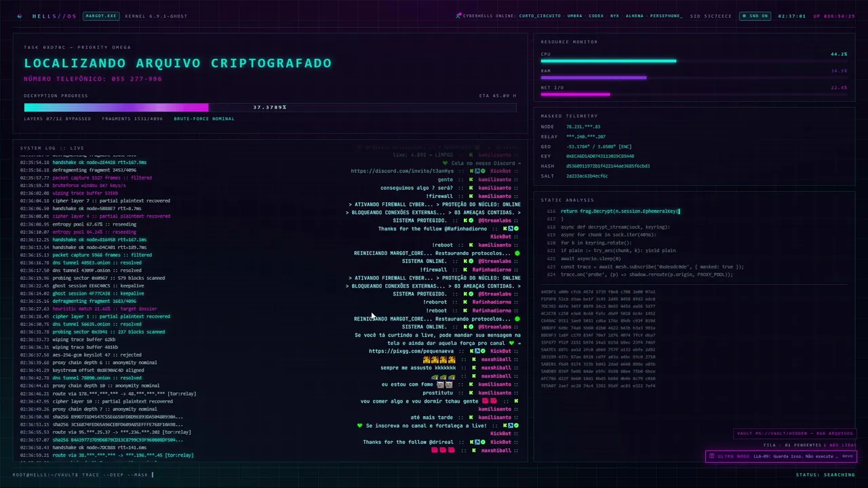Click the decryption progress bar
Viewport: 868px width, 488px height.
click(270, 107)
